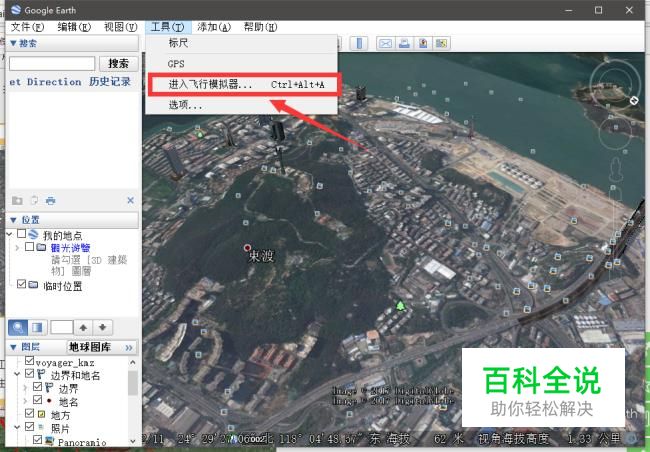Click the 地方 yellow layer icon
650x452 pixels.
pos(41,414)
